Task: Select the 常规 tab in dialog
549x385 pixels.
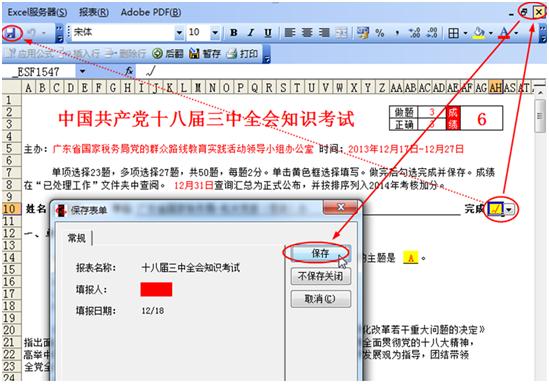Action: coord(77,238)
